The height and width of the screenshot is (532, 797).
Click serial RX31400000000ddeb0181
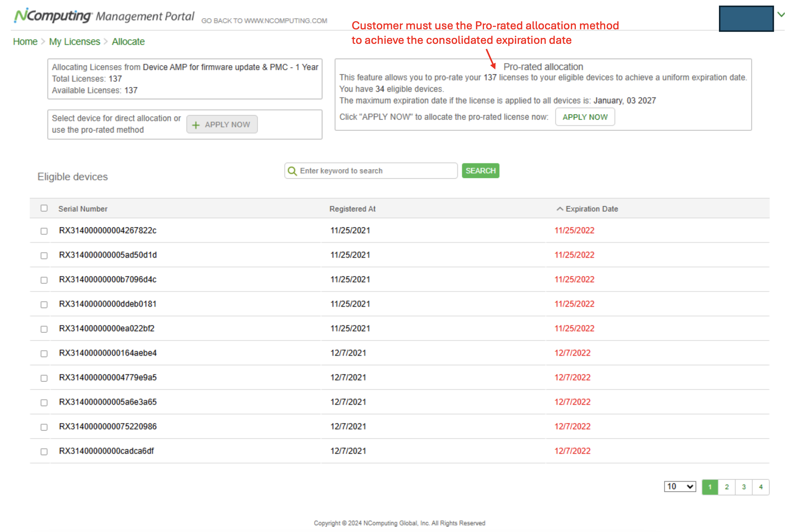point(108,304)
